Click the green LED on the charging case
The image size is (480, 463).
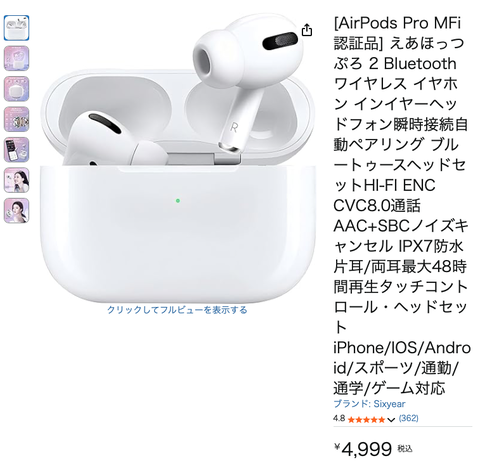point(178,201)
